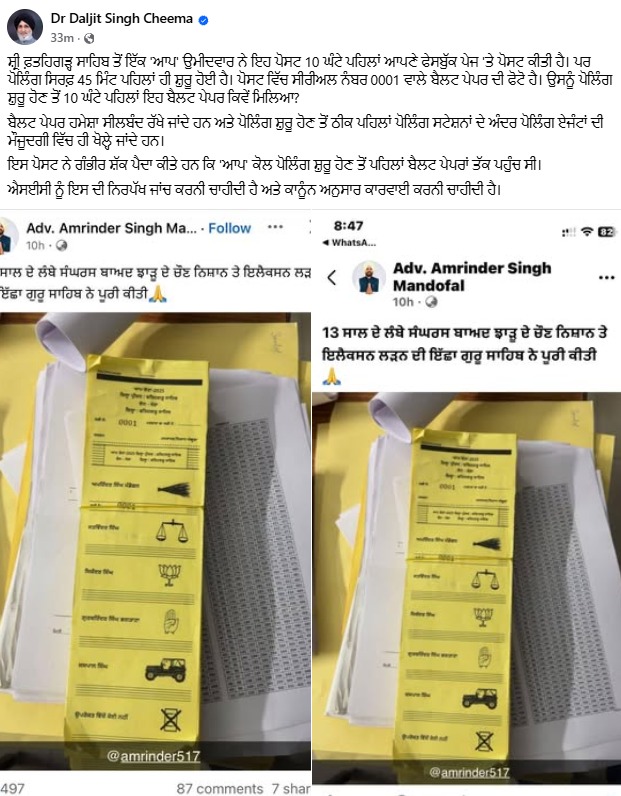Open Amrinder Singh Mandofal's avatar in right post
Screen dimensions: 621x796
tap(369, 278)
